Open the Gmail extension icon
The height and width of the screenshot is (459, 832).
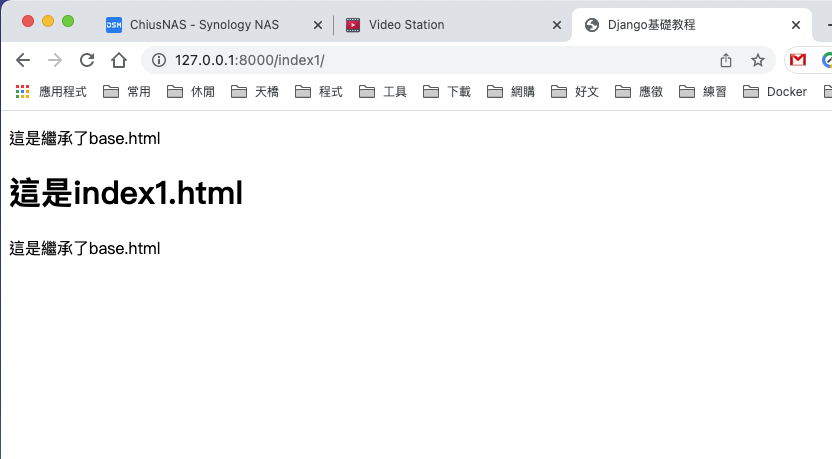coord(798,60)
